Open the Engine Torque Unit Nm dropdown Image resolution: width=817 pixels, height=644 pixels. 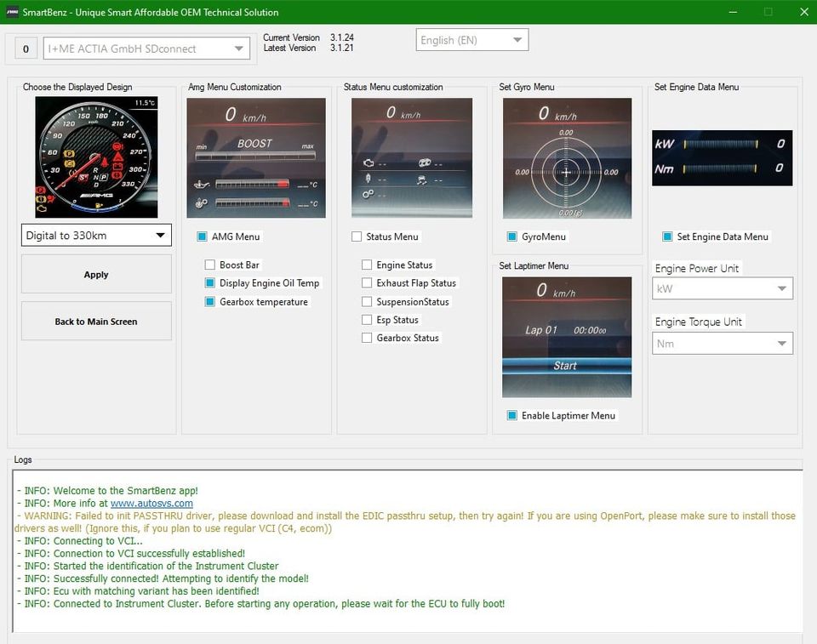[x=723, y=343]
